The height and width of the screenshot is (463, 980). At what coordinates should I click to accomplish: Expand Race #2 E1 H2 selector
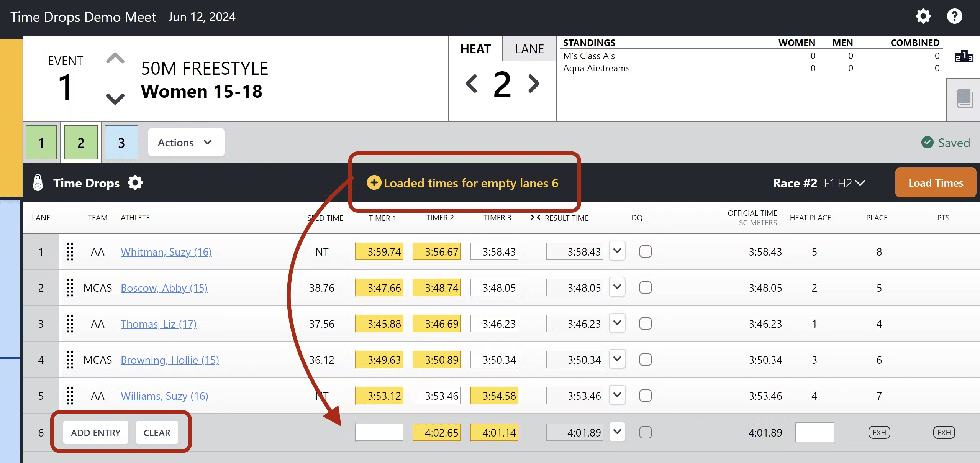(860, 183)
